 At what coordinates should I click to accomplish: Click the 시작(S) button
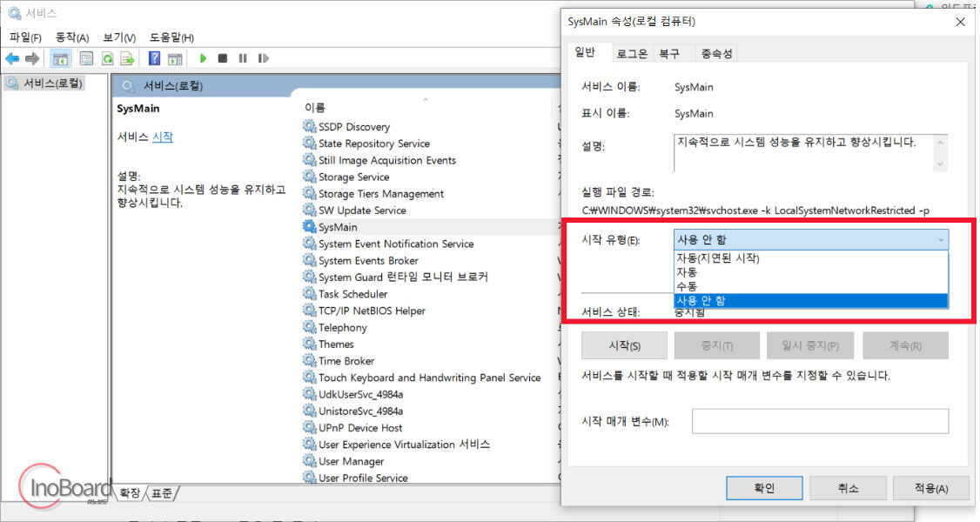pyautogui.click(x=624, y=346)
